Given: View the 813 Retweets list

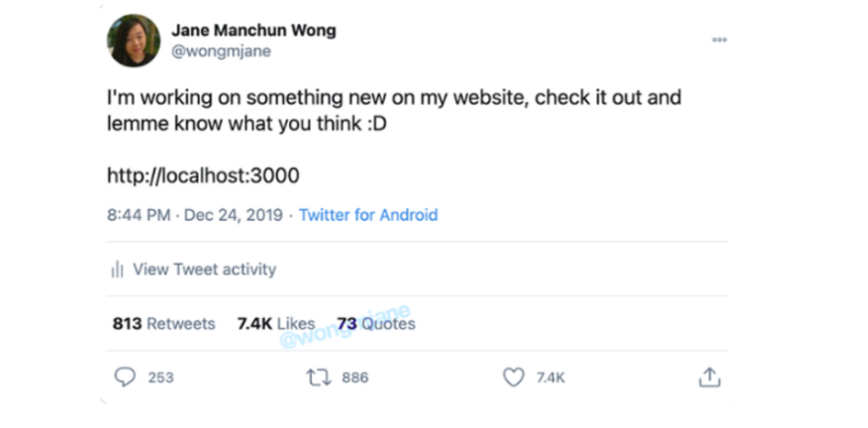Looking at the screenshot, I should coord(164,324).
